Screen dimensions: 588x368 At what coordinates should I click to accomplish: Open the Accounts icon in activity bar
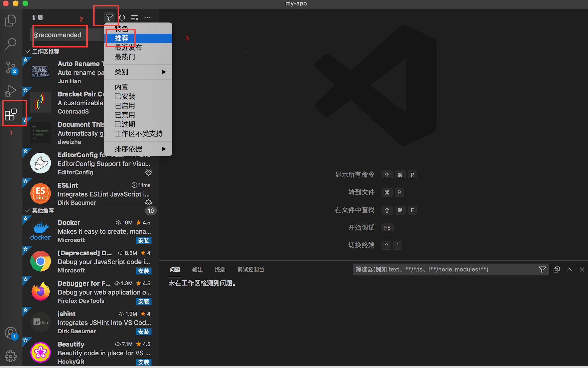tap(11, 333)
